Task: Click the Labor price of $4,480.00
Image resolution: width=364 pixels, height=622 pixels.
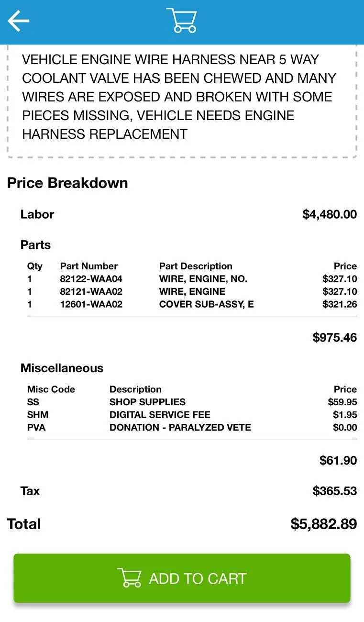Action: [330, 214]
